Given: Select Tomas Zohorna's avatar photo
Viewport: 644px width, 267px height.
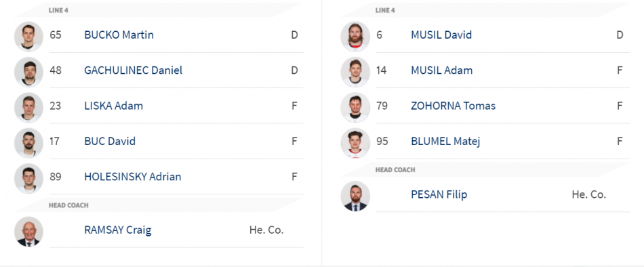Looking at the screenshot, I should click(x=355, y=107).
